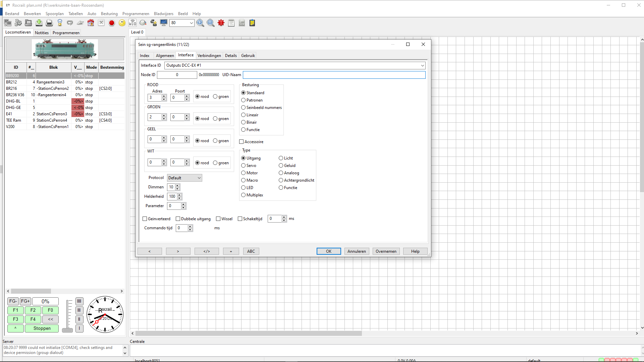
Task: Expand the Protocol Default dropdown
Action: [x=199, y=178]
